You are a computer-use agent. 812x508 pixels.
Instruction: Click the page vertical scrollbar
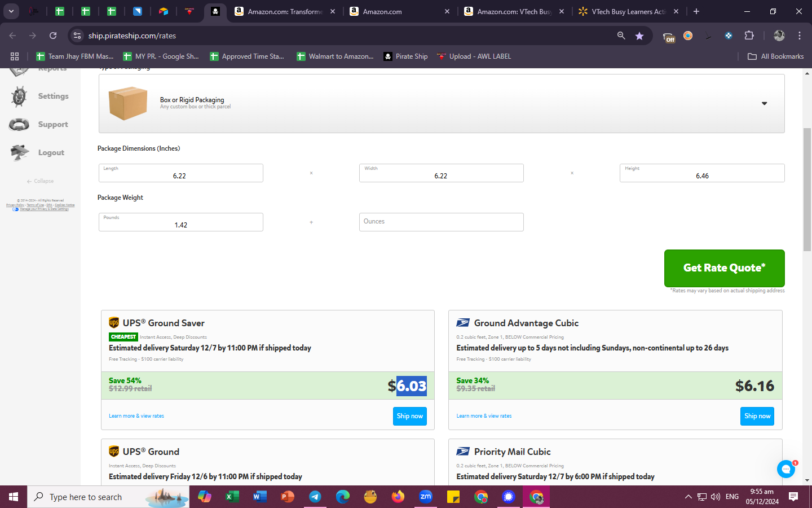(807, 190)
